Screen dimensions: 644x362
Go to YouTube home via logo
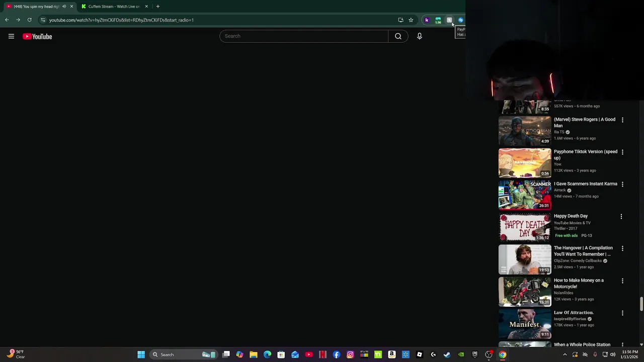coord(37,36)
